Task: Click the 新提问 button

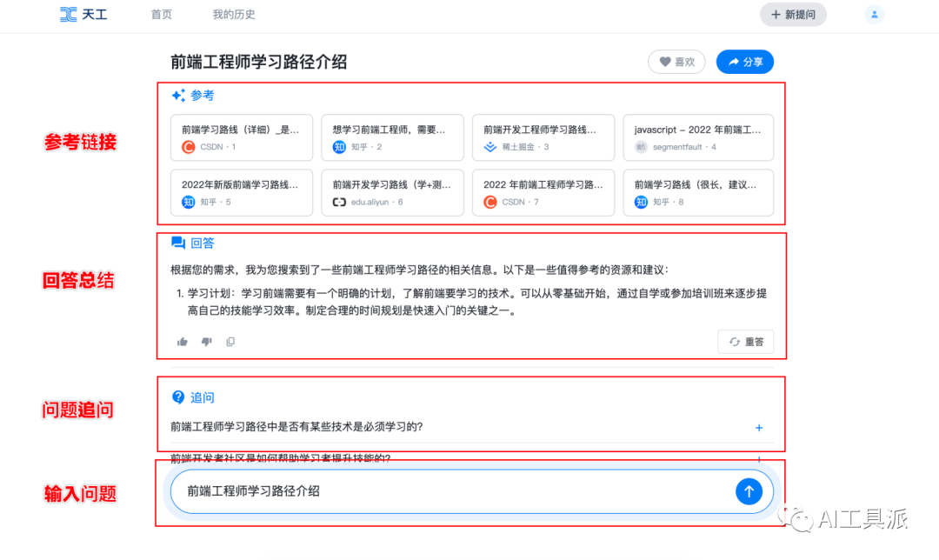Action: (x=793, y=15)
